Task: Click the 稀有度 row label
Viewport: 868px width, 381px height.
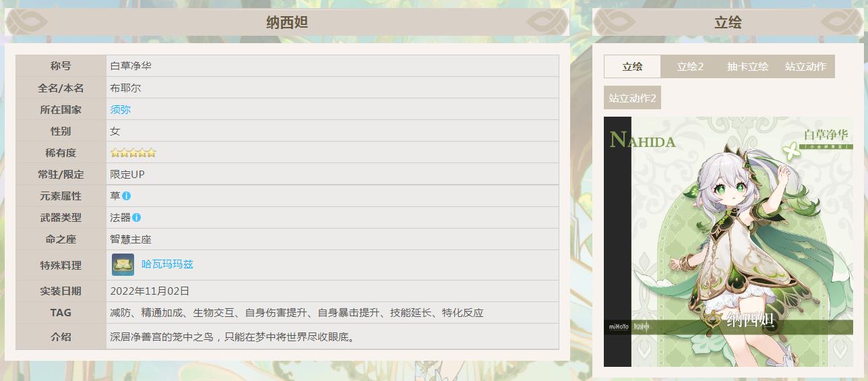Action: click(x=61, y=152)
